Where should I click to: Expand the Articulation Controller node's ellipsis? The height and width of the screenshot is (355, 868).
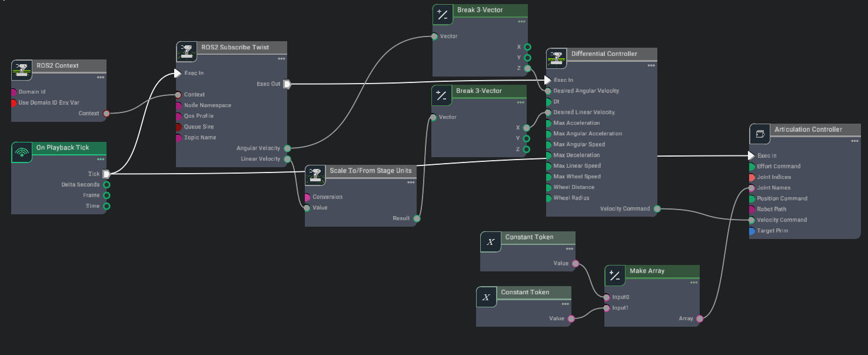click(854, 141)
